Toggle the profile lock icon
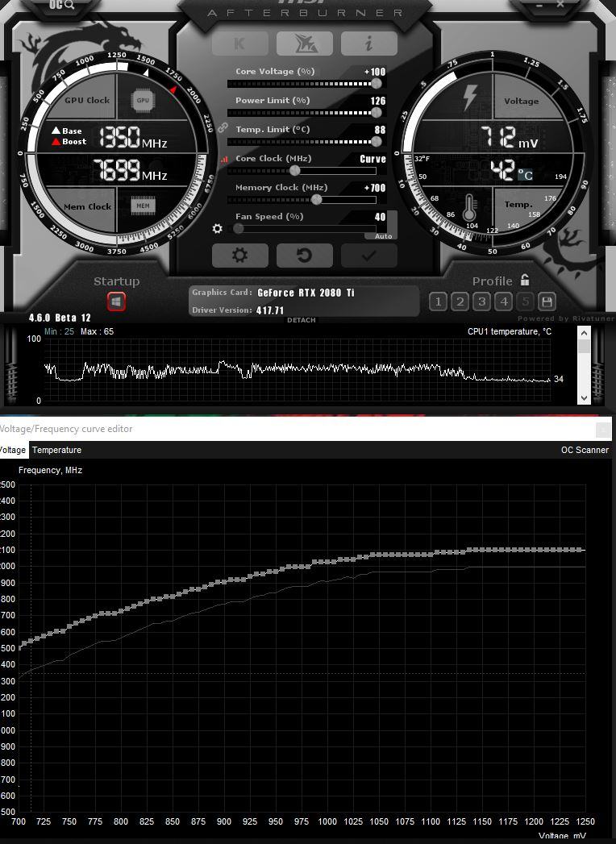Viewport: 616px width, 844px height. click(x=525, y=280)
